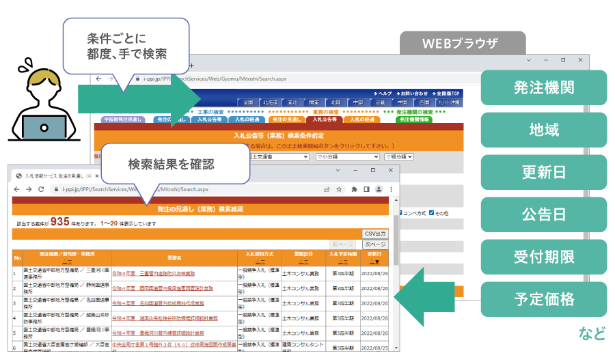Open the 細分類 dropdown
Image resolution: width=615 pixels, height=364 pixels.
coord(399,156)
